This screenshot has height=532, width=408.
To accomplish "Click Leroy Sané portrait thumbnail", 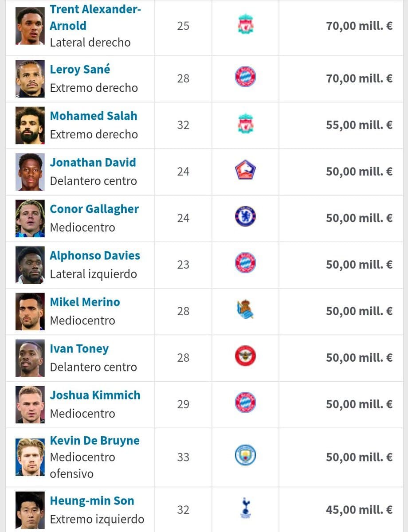I will coord(30,78).
